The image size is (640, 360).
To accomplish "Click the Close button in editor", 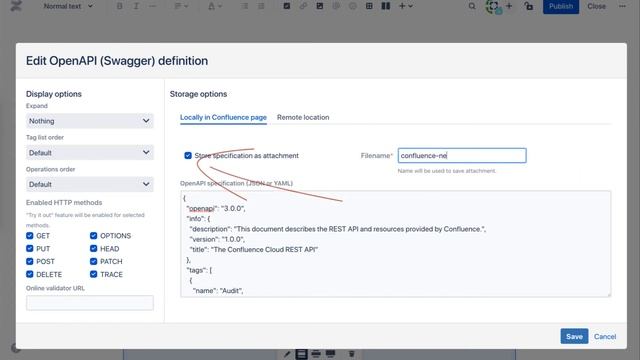I will pyautogui.click(x=596, y=6).
